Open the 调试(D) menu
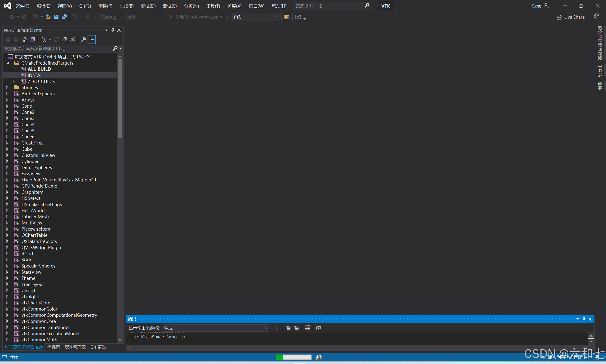This screenshot has height=364, width=606. [x=148, y=6]
